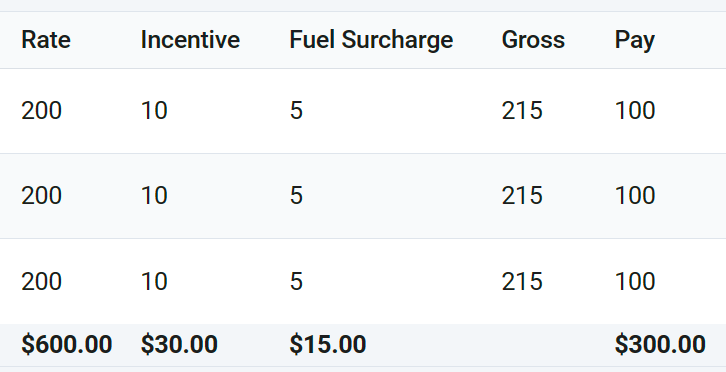Select the first row Incentive value 10
This screenshot has height=372, width=726.
pyautogui.click(x=154, y=111)
